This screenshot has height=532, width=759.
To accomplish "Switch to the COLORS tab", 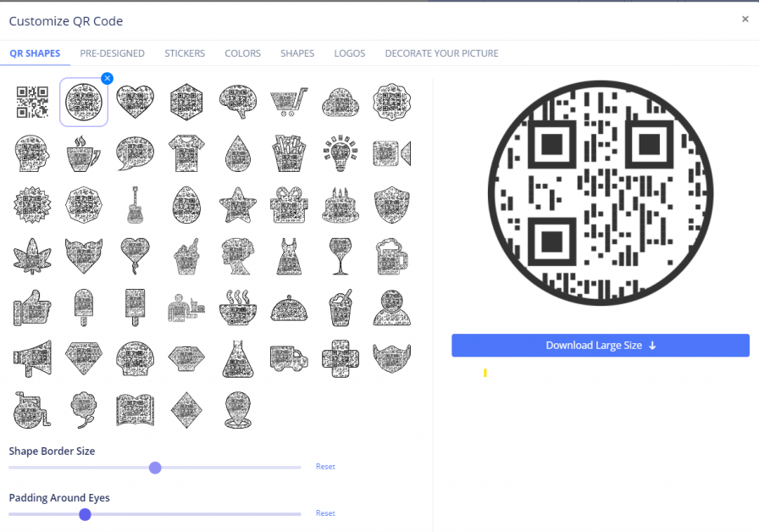I will coord(242,53).
